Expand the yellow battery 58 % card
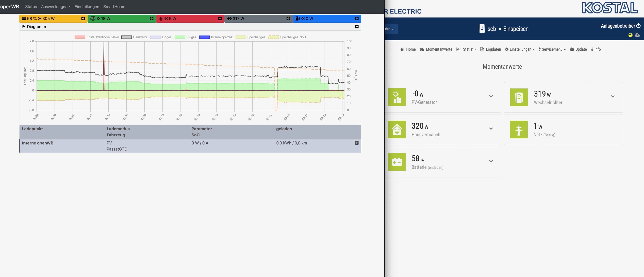 [83, 19]
